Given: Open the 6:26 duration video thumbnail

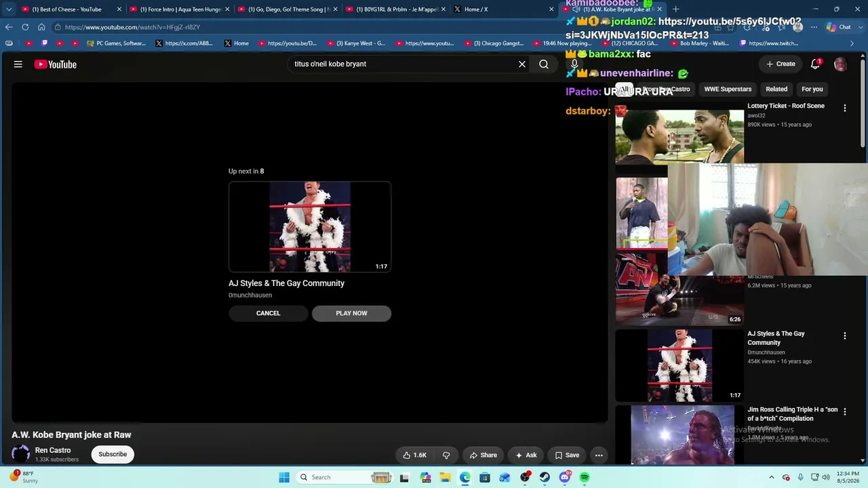Looking at the screenshot, I should coord(679,289).
